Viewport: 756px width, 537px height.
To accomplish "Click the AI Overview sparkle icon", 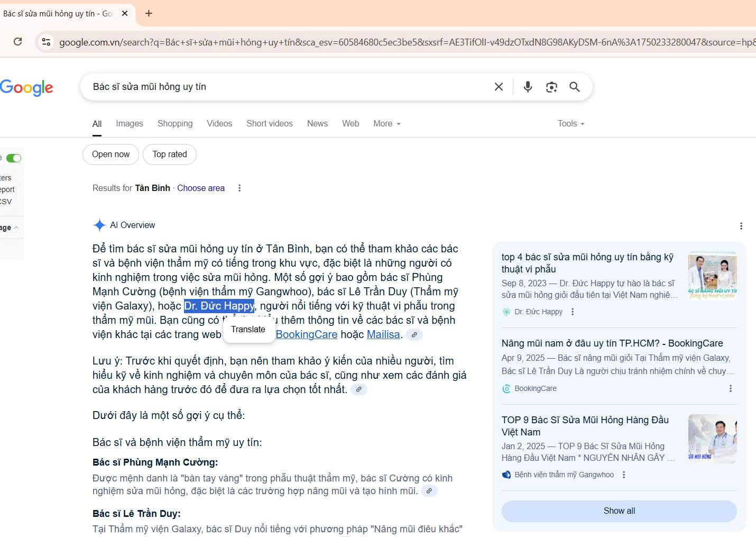I will pyautogui.click(x=99, y=225).
